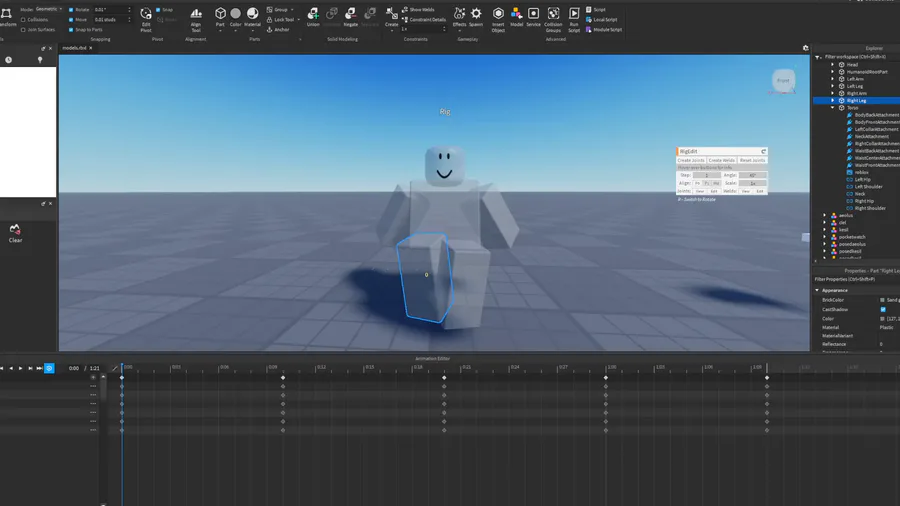Expand the Head node in Explorer
Viewport: 900px width, 506px height.
(x=832, y=65)
